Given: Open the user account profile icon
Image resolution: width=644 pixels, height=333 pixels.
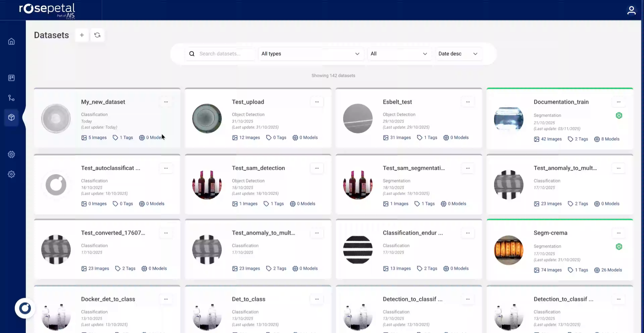Looking at the screenshot, I should (x=631, y=10).
